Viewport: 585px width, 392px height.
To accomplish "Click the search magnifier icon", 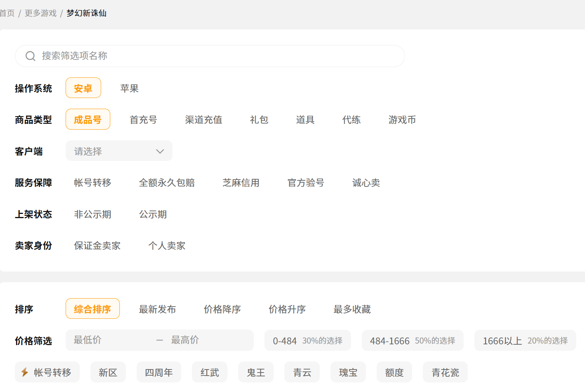I will tap(31, 56).
